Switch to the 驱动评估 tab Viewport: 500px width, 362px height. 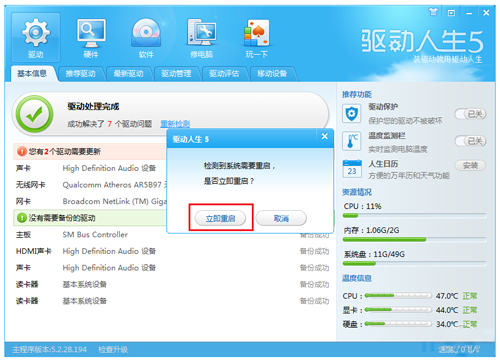(224, 74)
